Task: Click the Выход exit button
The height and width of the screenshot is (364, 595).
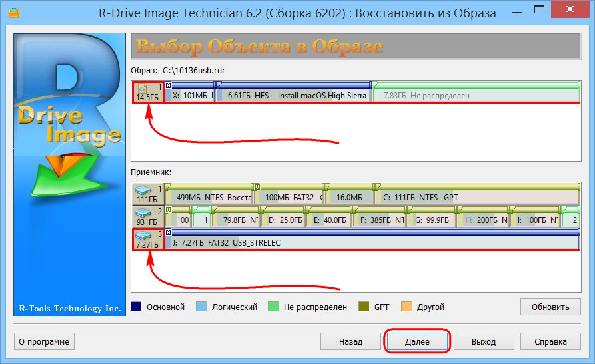Action: pyautogui.click(x=484, y=341)
